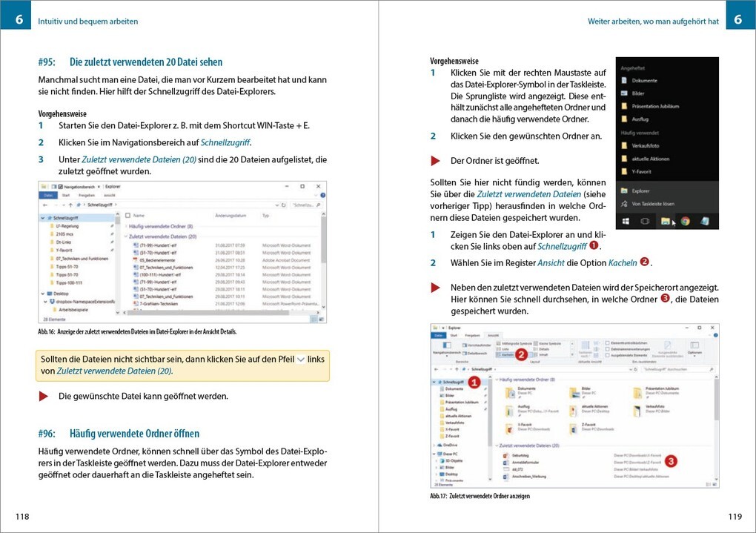Open Task View from the taskbar
Viewport: 756px width, 533px height.
click(x=645, y=222)
